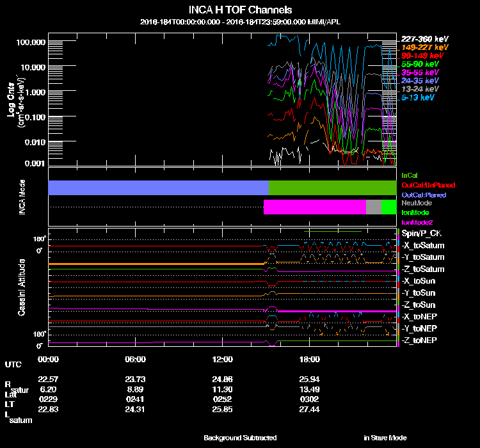This screenshot has height=448, width=480.
Task: Click the '-Y_toSaturn' attitude label
Action: [423, 257]
